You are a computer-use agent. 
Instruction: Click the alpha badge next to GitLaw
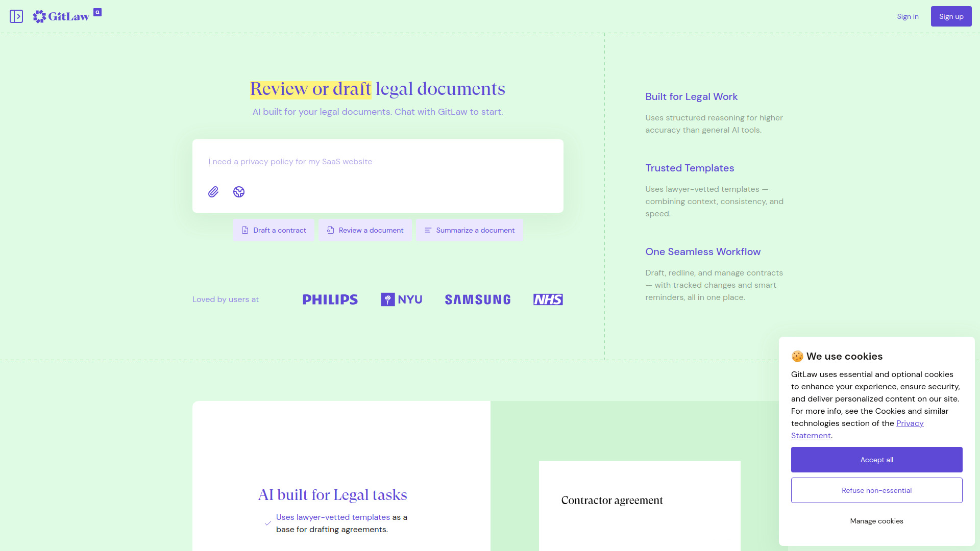click(97, 12)
